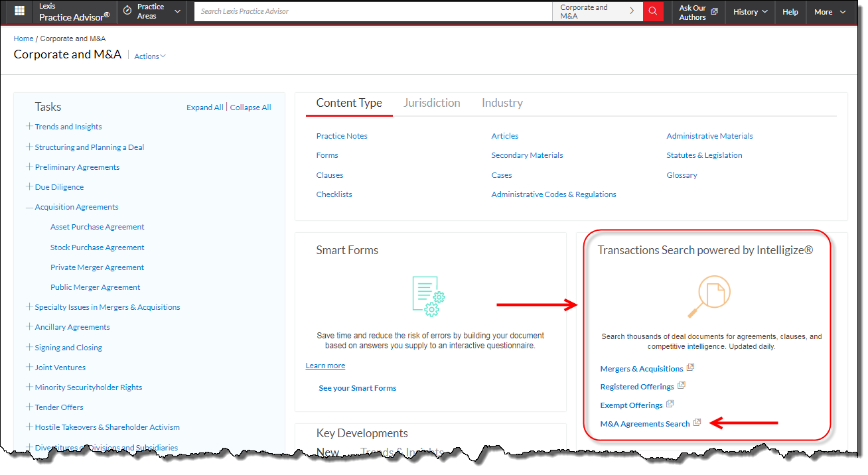Open the Practice Notes content type

point(342,136)
